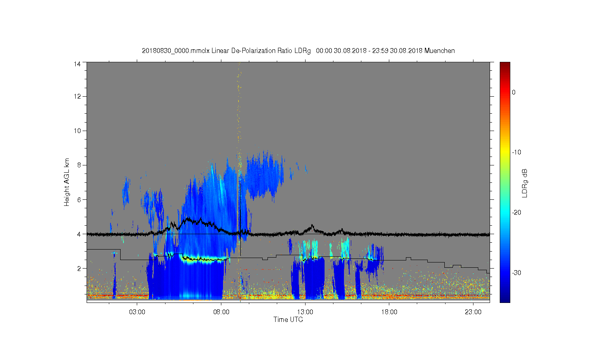Click the colorbar value -30 label
This screenshot has width=607, height=364.
pos(516,273)
